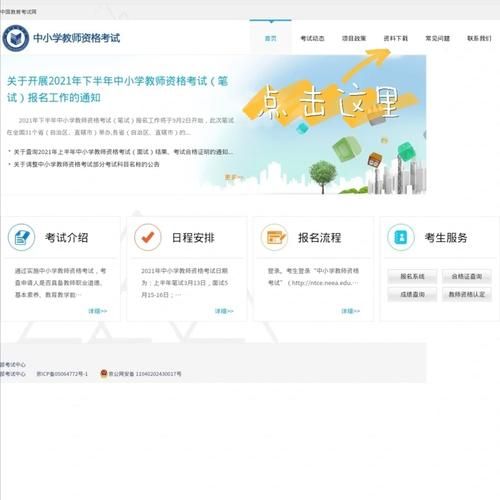Click the 京ICP备 record number in footer

(x=62, y=374)
